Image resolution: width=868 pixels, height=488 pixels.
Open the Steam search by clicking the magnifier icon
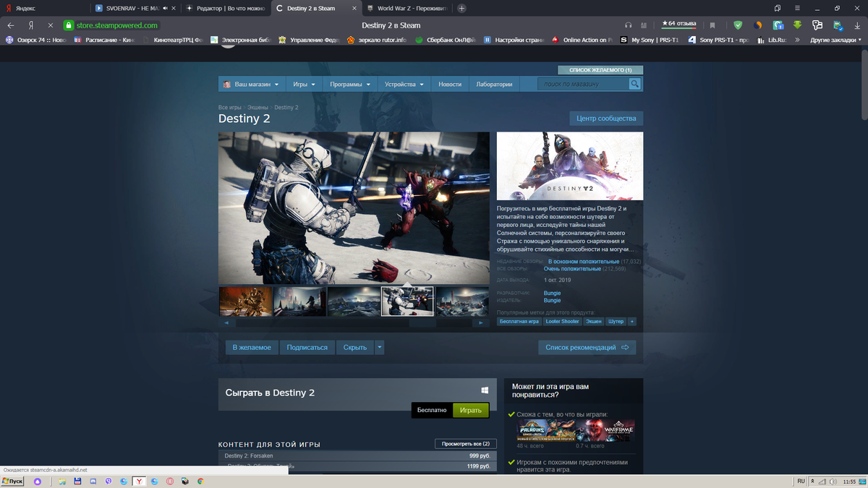coord(634,83)
